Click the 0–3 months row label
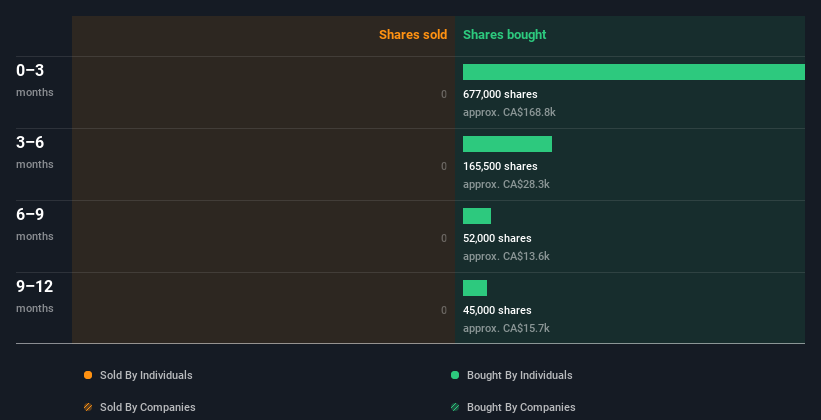The width and height of the screenshot is (821, 420). click(35, 80)
